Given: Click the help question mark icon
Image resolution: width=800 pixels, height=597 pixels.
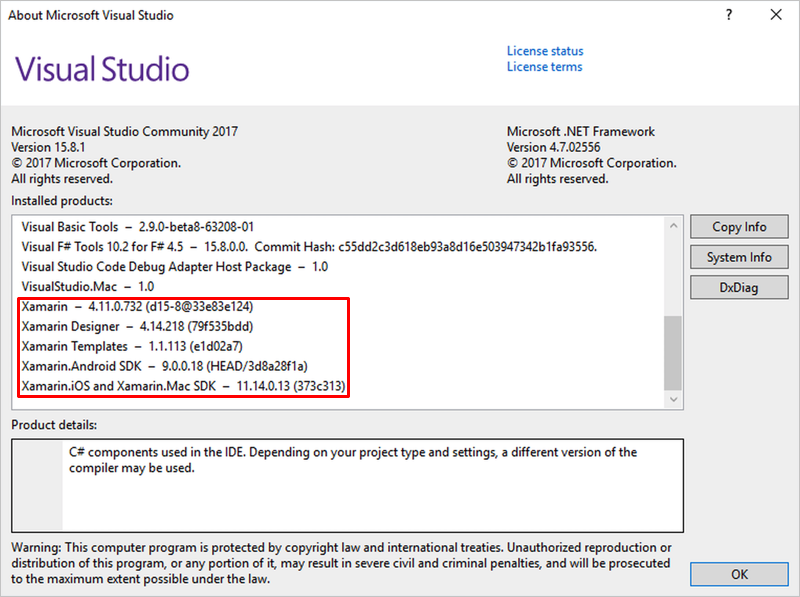Looking at the screenshot, I should point(729,15).
